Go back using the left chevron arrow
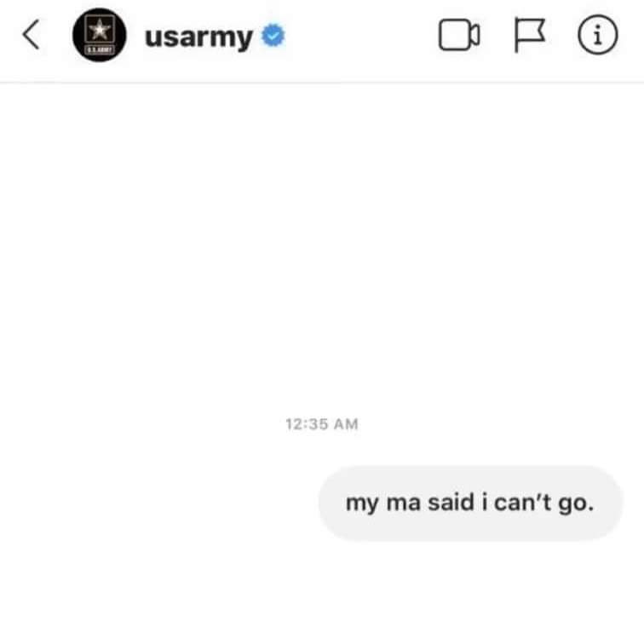The width and height of the screenshot is (644, 644). [x=31, y=34]
